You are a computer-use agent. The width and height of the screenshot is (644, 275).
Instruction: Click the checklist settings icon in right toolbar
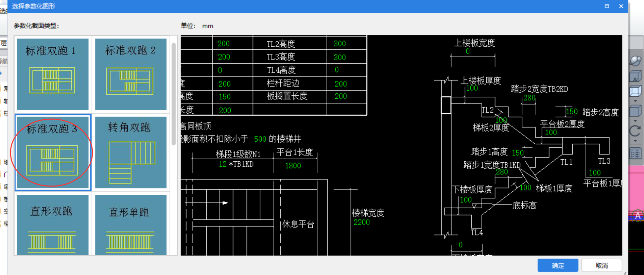[635, 153]
